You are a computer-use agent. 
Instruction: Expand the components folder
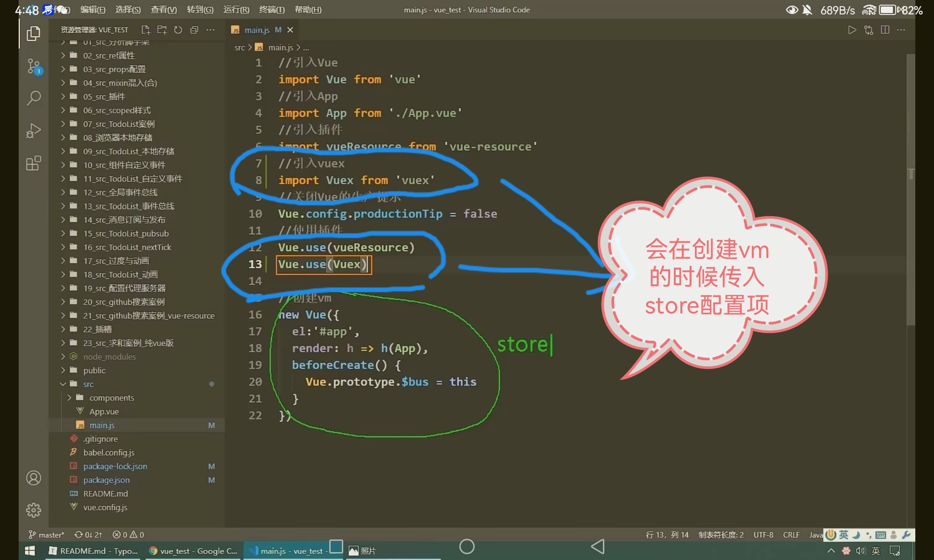[112, 398]
